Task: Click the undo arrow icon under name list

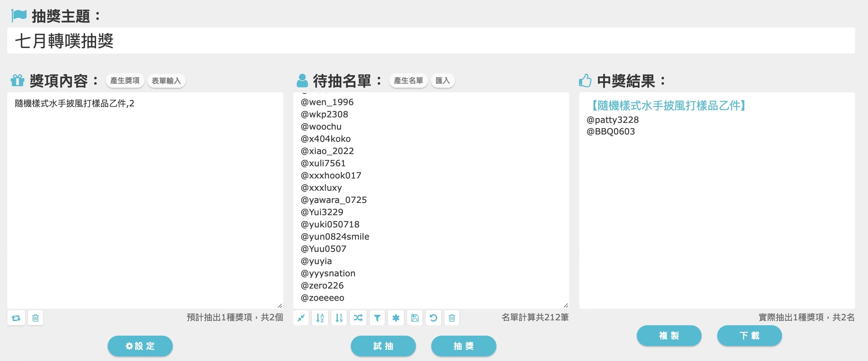Action: coord(434,318)
